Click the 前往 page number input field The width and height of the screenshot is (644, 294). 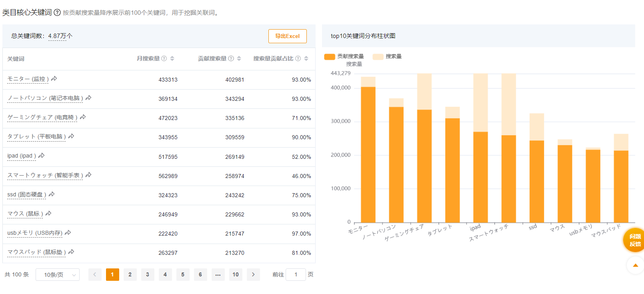click(296, 274)
